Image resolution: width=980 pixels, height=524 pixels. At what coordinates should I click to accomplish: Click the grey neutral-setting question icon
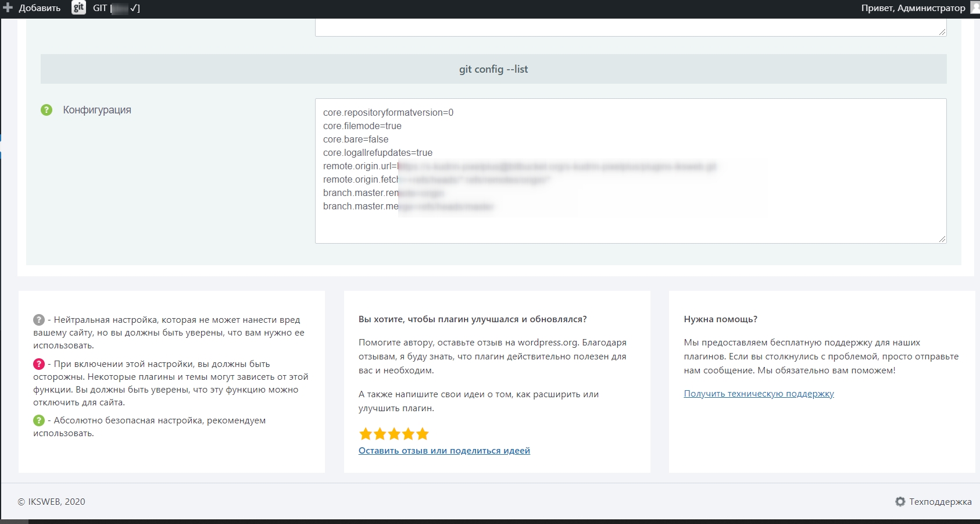39,320
